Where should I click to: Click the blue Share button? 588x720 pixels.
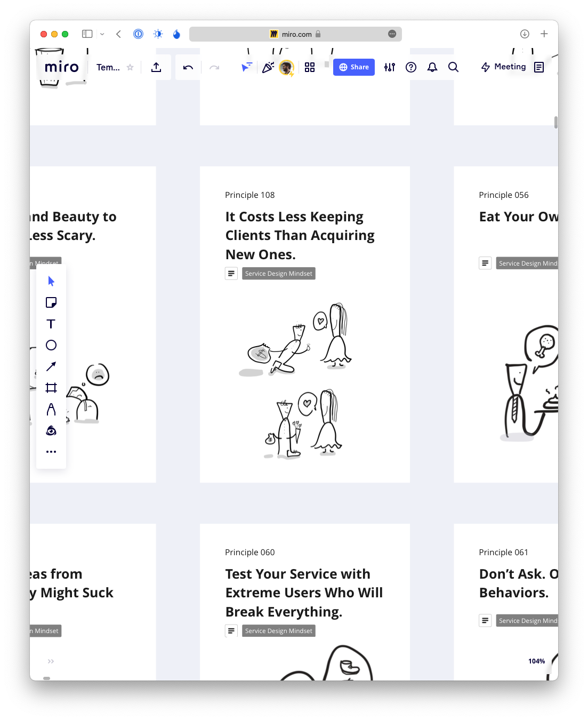pos(354,67)
